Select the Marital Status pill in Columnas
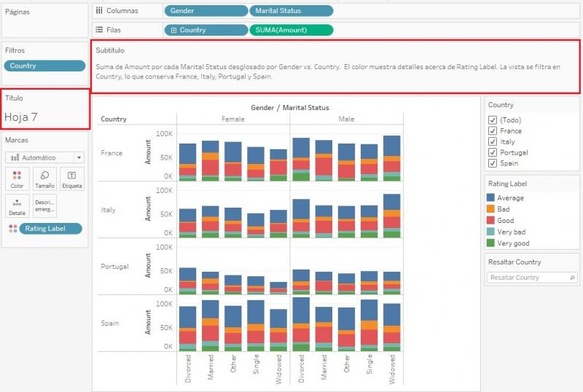This screenshot has height=392, width=583. [x=291, y=11]
